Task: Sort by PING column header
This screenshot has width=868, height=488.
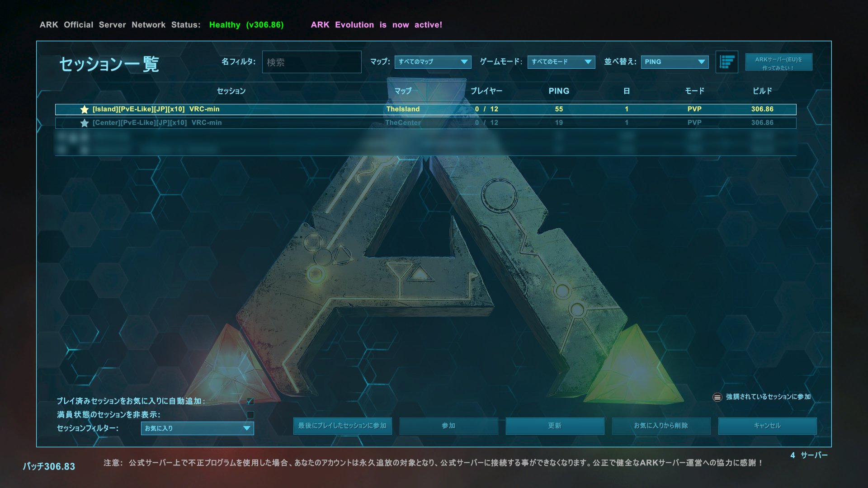Action: (x=559, y=91)
